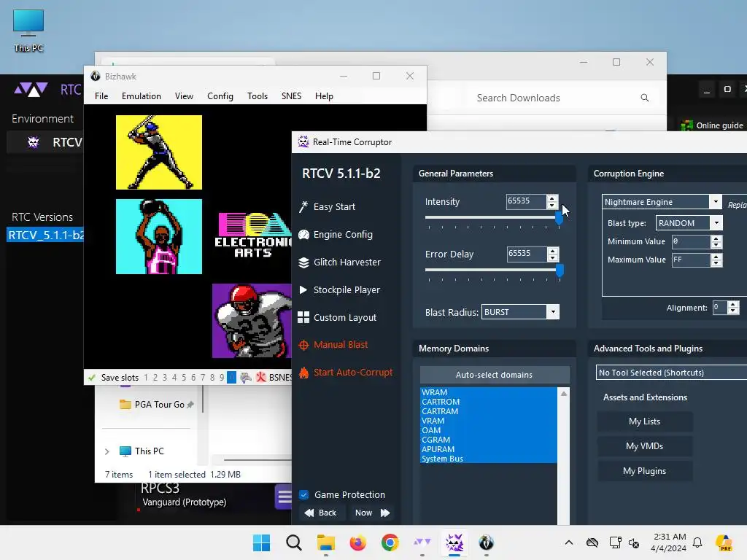Click My VMDs button
The height and width of the screenshot is (560, 747).
(645, 446)
